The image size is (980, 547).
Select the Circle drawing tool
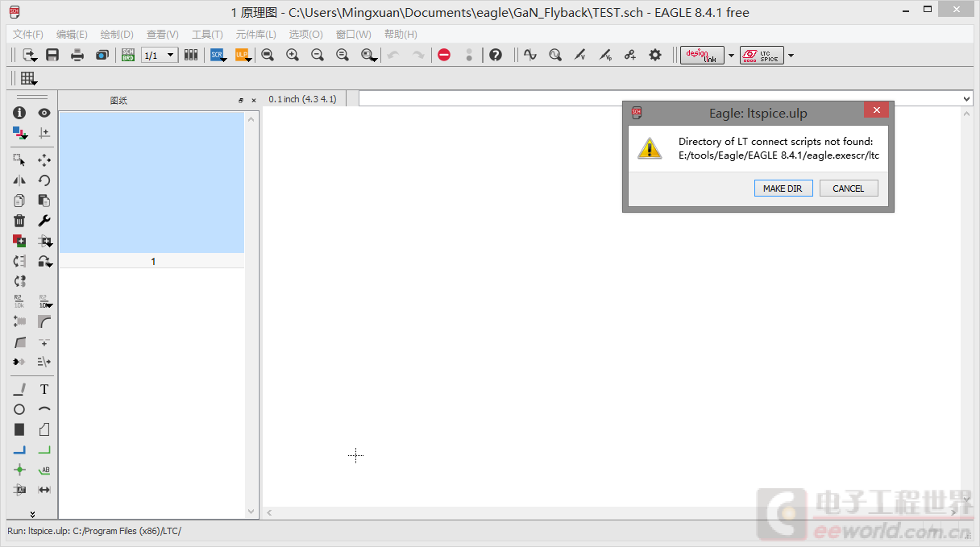19,409
